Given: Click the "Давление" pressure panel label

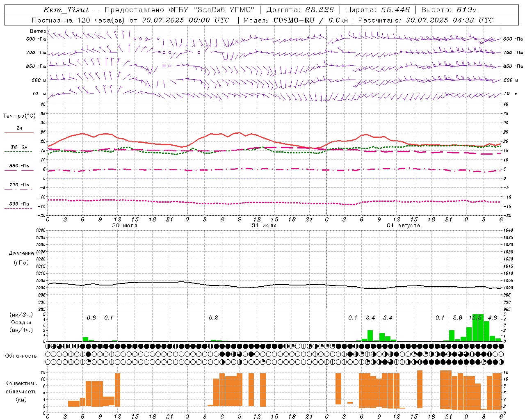Looking at the screenshot, I should (21, 253).
